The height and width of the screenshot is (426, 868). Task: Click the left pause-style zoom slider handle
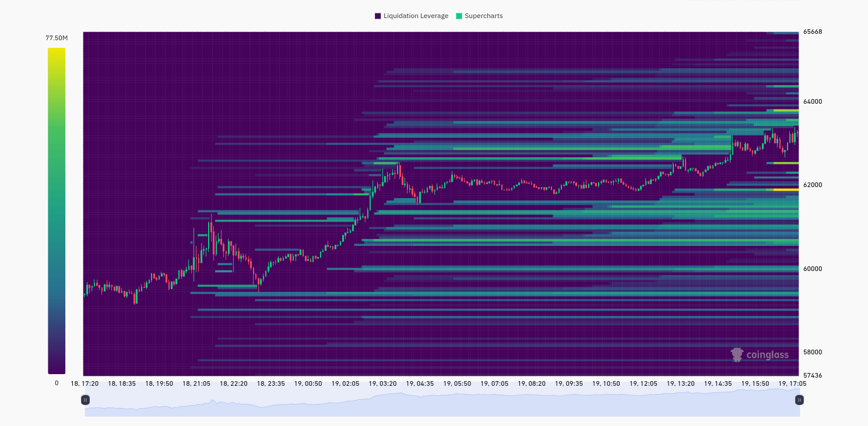[85, 400]
